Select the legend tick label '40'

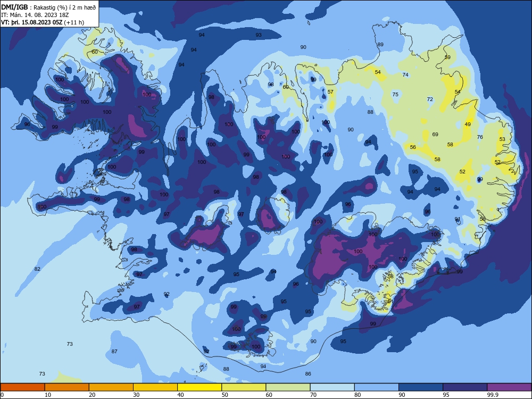[x=180, y=395]
